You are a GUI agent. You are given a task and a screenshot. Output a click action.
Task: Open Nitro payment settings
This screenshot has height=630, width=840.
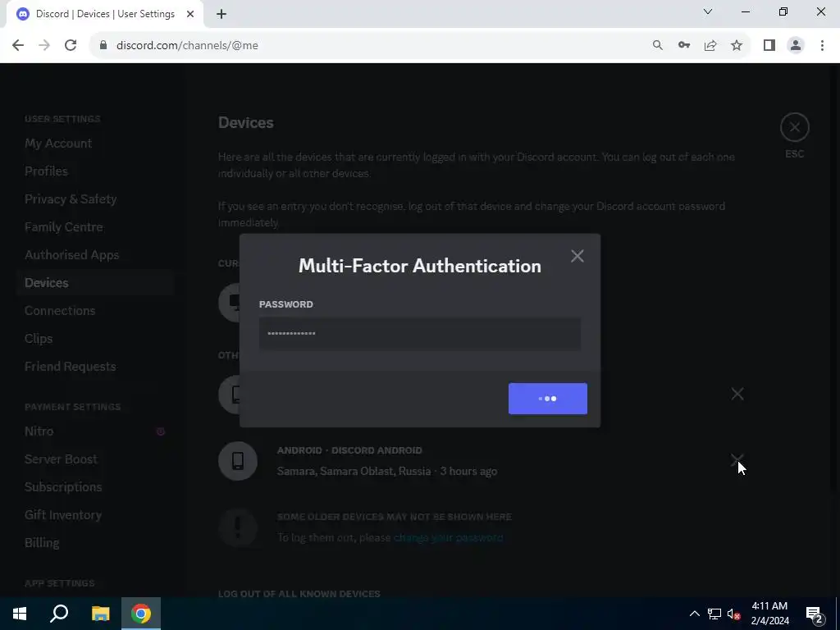(39, 431)
